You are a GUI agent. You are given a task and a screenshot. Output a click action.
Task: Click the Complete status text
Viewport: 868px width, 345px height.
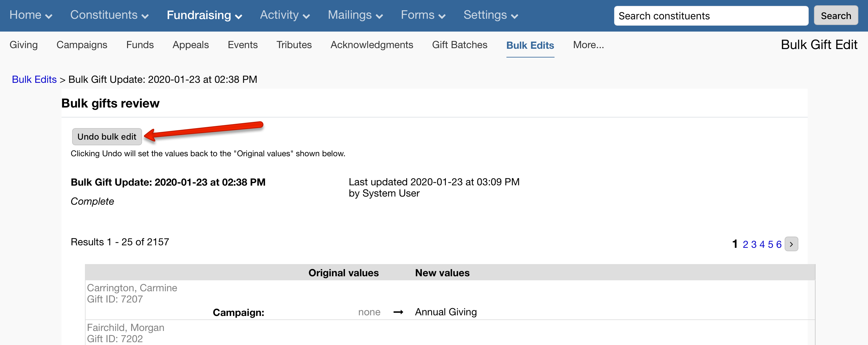(92, 201)
